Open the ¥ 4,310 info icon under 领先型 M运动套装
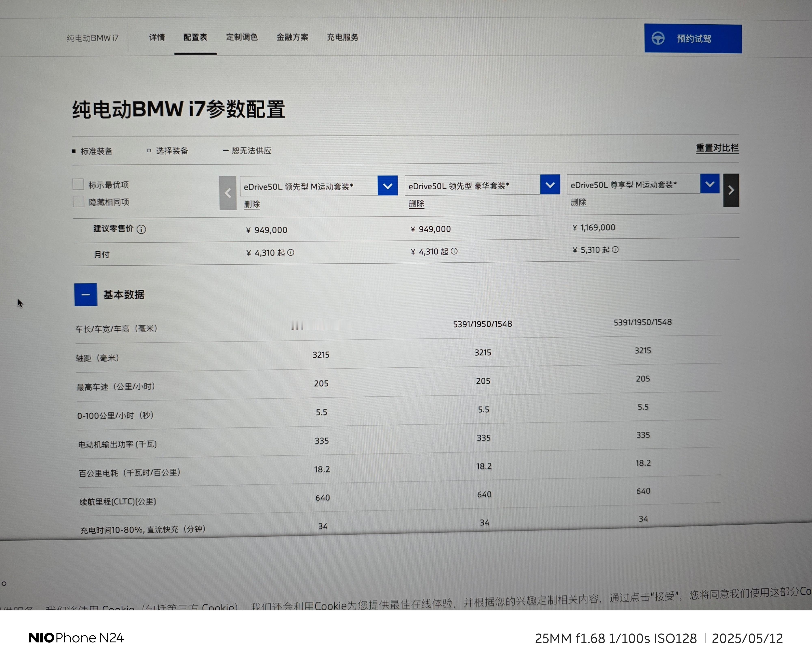 (291, 252)
